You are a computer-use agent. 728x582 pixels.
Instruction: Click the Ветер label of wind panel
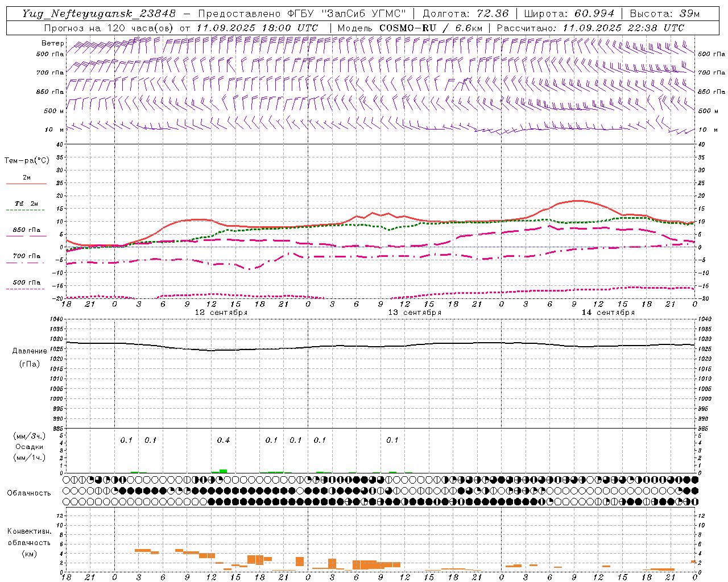tap(52, 43)
